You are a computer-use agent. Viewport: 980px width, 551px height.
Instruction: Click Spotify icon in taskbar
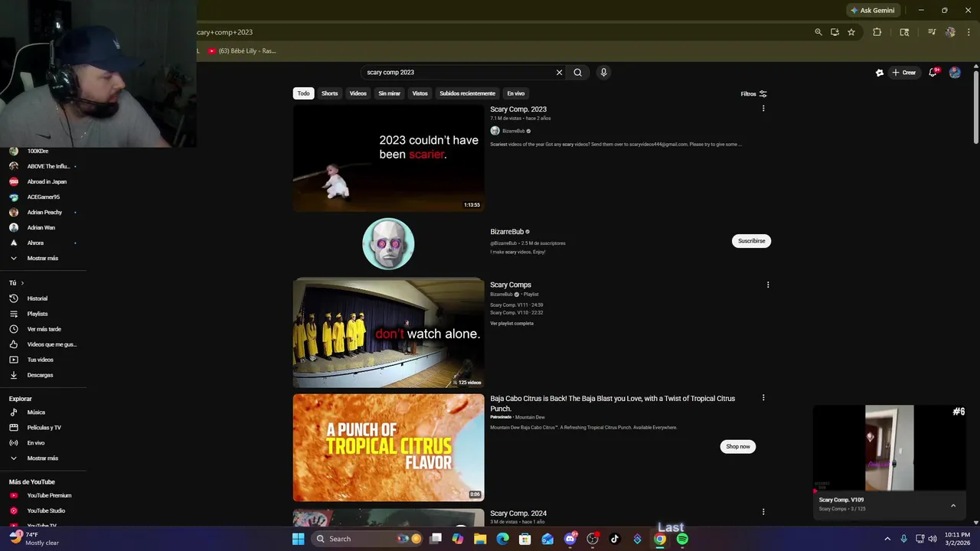[682, 539]
